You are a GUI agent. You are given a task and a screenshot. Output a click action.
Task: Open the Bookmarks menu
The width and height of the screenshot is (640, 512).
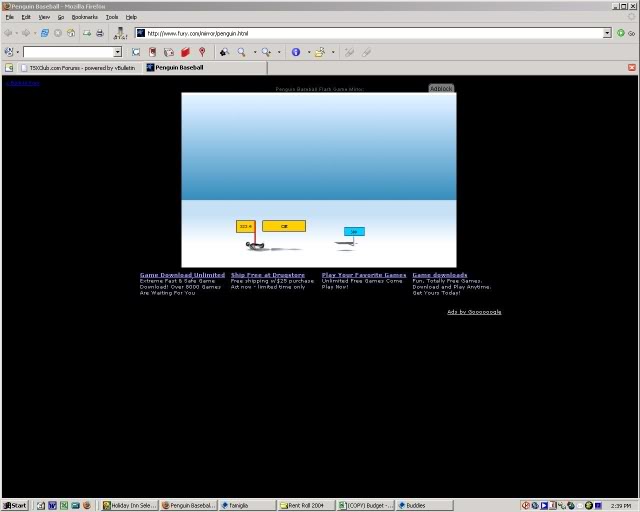[x=84, y=17]
